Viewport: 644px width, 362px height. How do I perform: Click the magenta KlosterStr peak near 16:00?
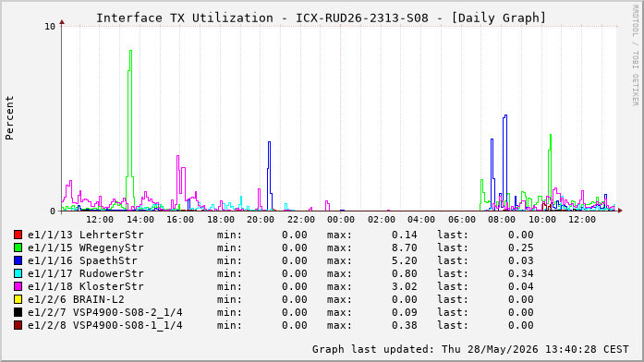pos(177,156)
